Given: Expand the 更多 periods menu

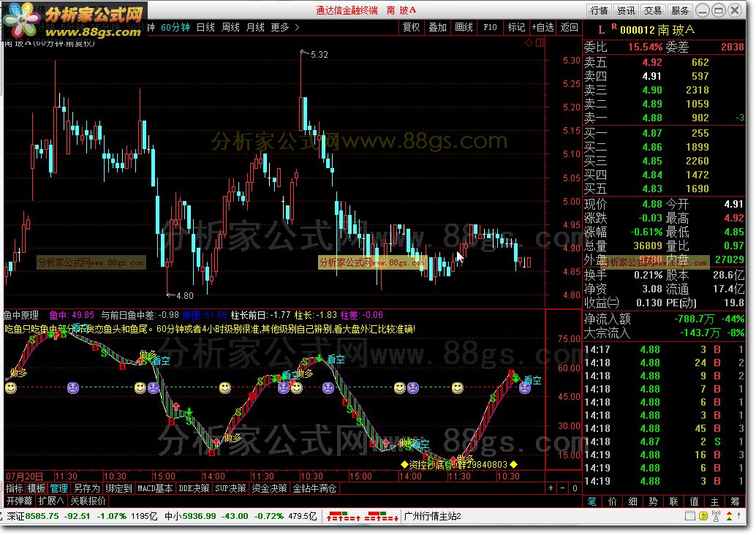Looking at the screenshot, I should point(284,28).
